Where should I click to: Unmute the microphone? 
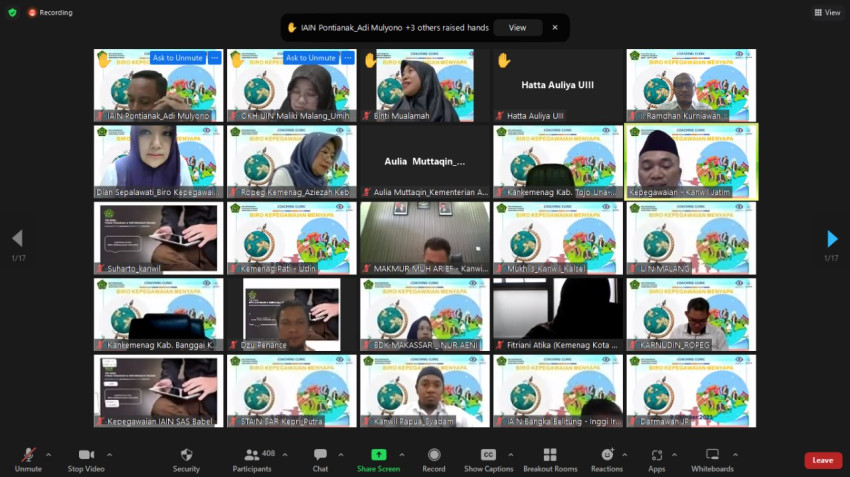(28, 459)
